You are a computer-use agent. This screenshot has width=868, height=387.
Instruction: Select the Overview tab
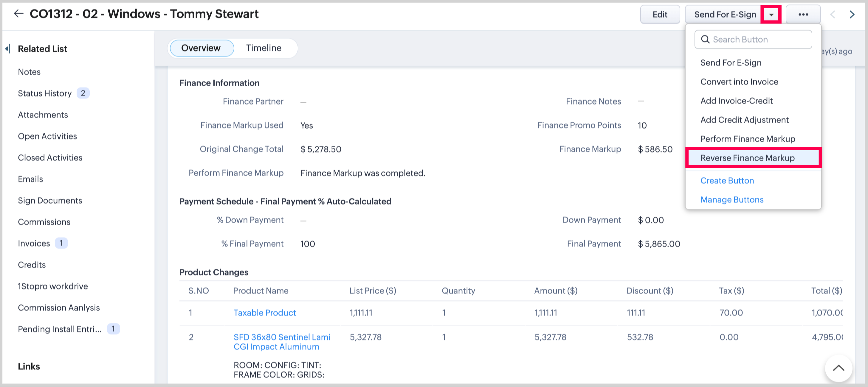201,48
